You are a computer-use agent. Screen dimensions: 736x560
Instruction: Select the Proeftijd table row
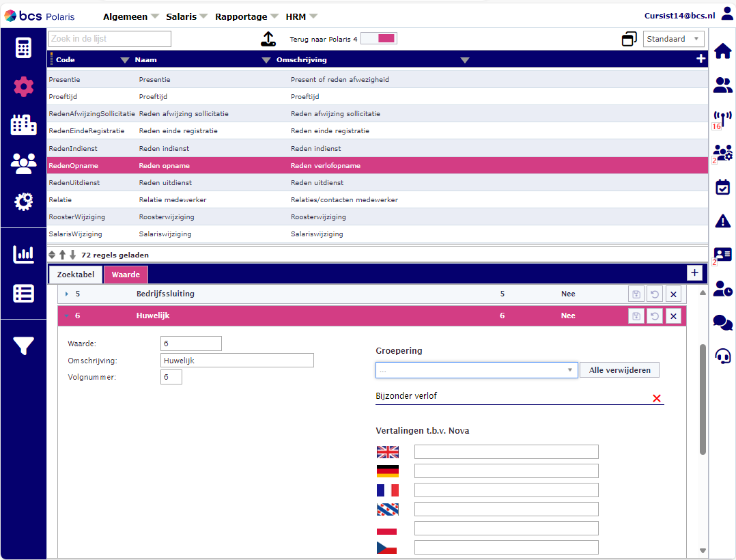pyautogui.click(x=378, y=97)
